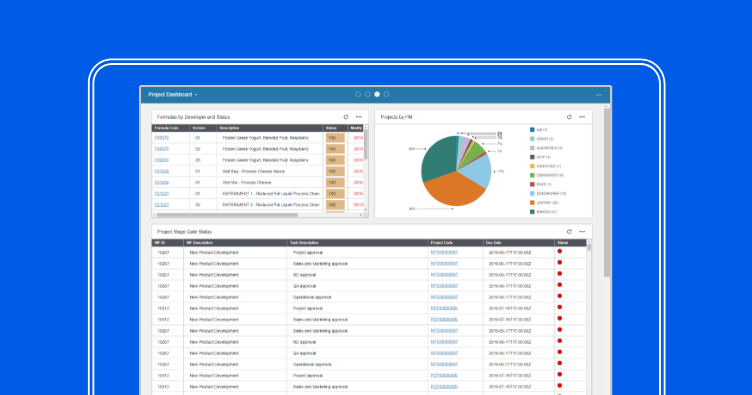The width and height of the screenshot is (752, 395).
Task: Sort formulas table by Description column header
Action: [x=270, y=128]
